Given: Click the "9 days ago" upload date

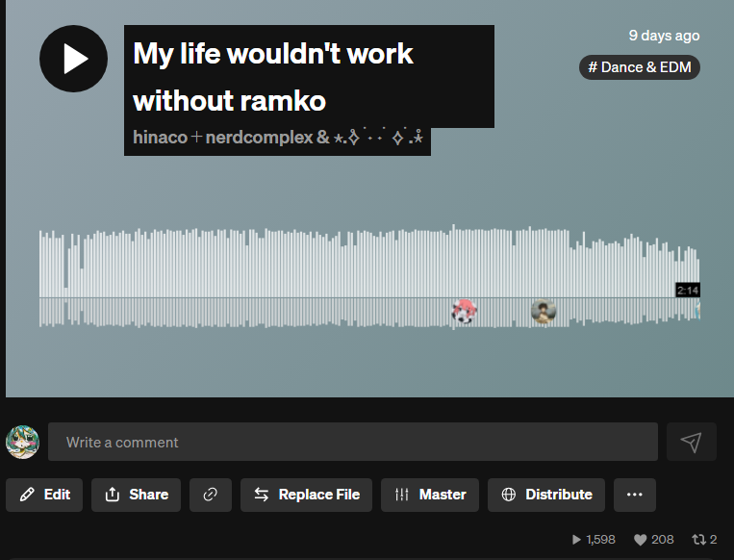Looking at the screenshot, I should [664, 36].
